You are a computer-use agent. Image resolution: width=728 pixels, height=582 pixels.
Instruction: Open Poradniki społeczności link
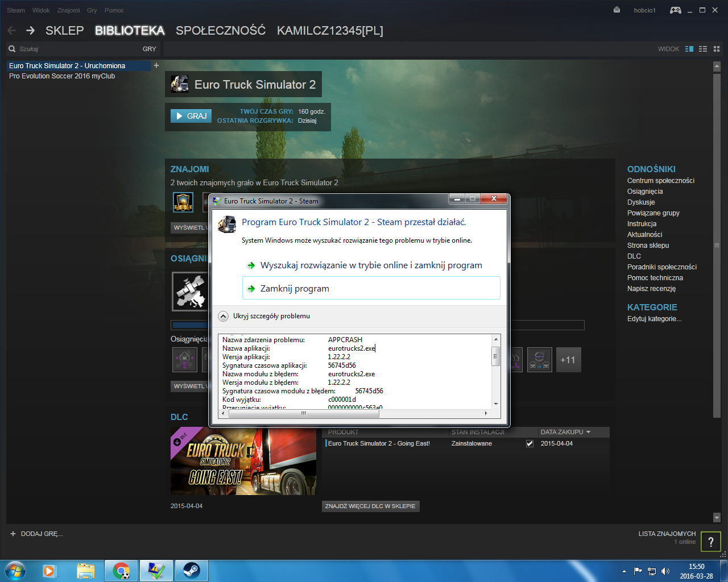662,267
